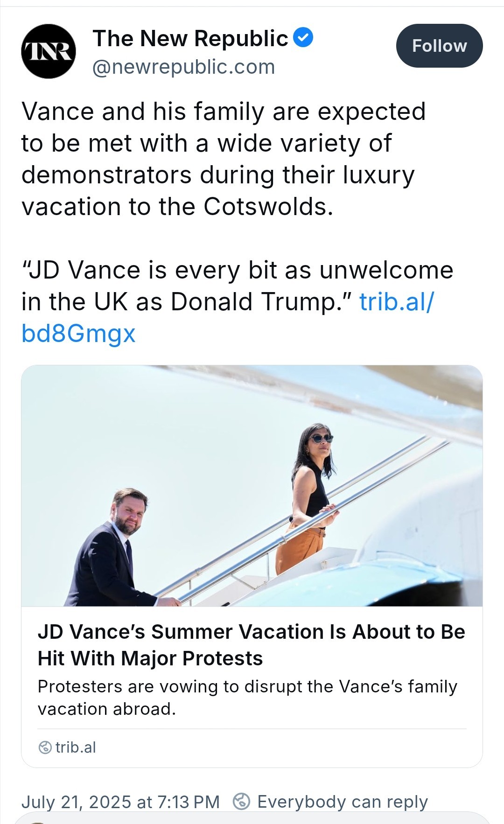Click the globe icon beside trib.al in card
Image resolution: width=504 pixels, height=824 pixels.
(x=45, y=747)
